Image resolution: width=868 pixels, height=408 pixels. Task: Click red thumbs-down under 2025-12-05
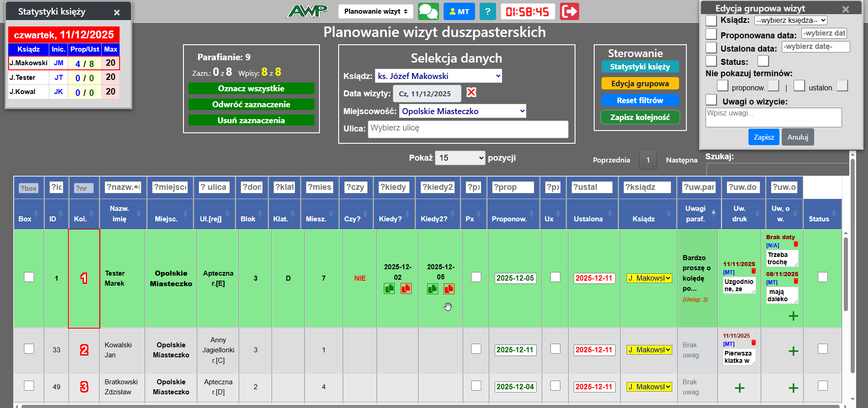[449, 288]
